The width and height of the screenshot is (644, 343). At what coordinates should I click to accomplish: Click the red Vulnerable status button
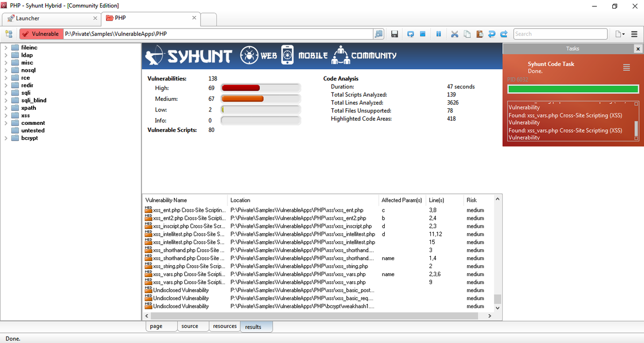tap(40, 34)
